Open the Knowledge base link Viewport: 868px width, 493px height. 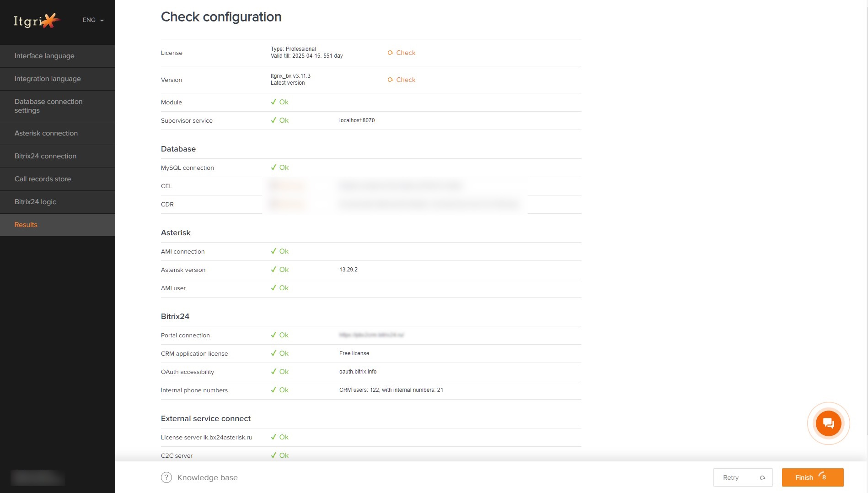pos(207,477)
